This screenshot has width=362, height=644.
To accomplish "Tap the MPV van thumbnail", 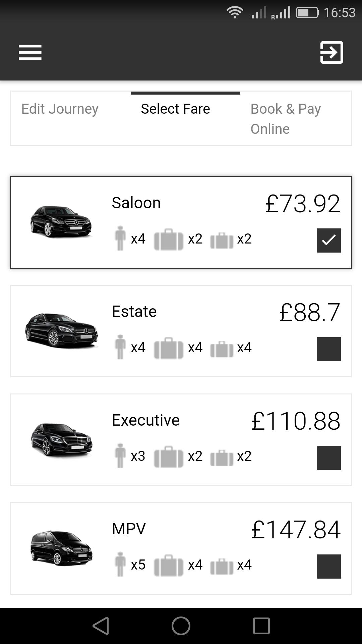I will tap(61, 548).
